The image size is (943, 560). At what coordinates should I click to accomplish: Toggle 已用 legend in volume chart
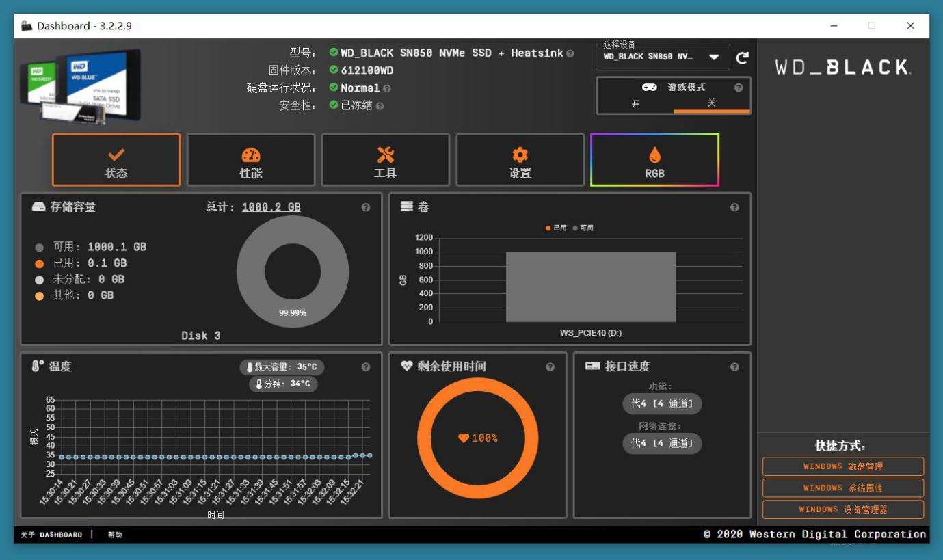coord(556,228)
